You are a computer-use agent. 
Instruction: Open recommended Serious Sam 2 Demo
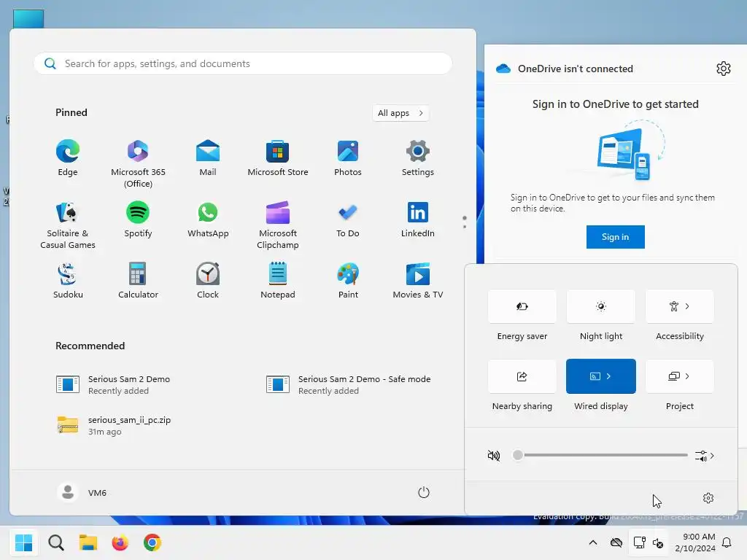113,384
